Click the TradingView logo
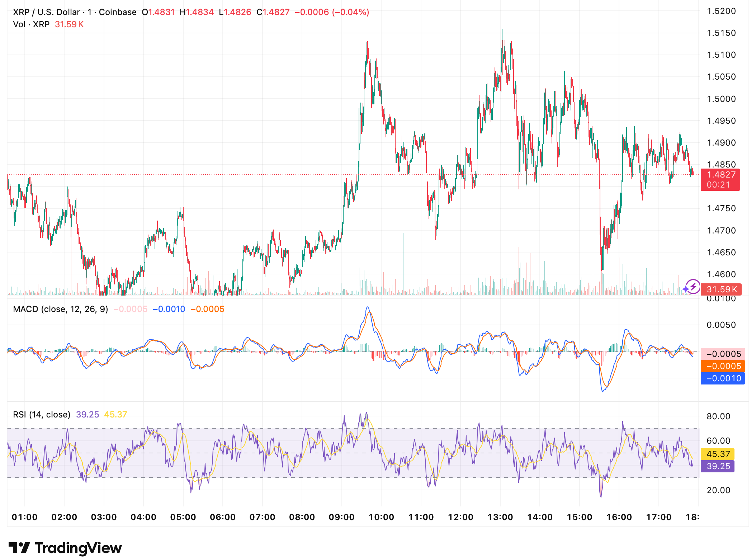The height and width of the screenshot is (557, 756). click(65, 548)
